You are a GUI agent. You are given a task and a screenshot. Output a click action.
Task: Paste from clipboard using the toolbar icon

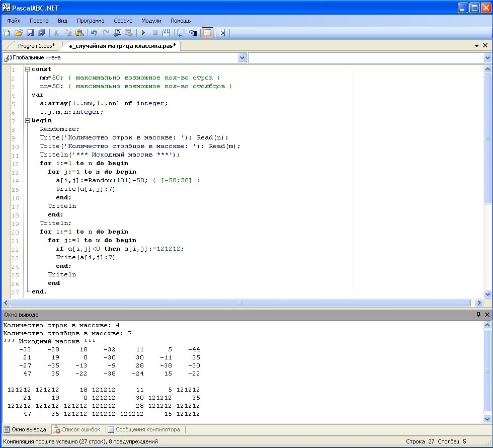tap(79, 33)
